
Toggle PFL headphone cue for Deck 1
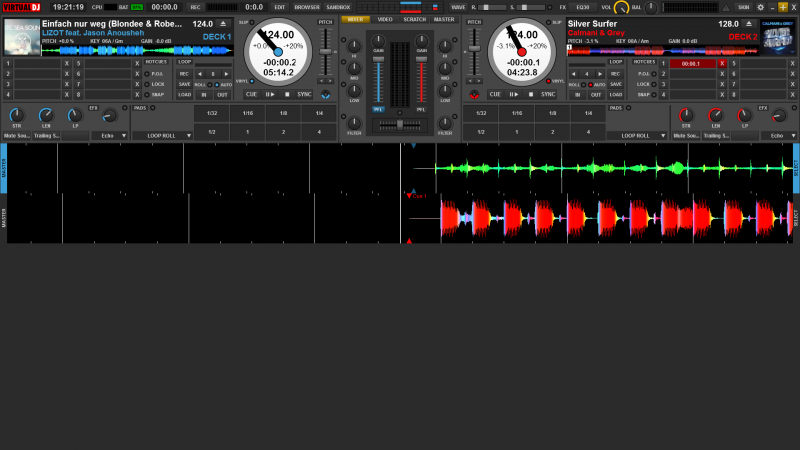pos(378,110)
